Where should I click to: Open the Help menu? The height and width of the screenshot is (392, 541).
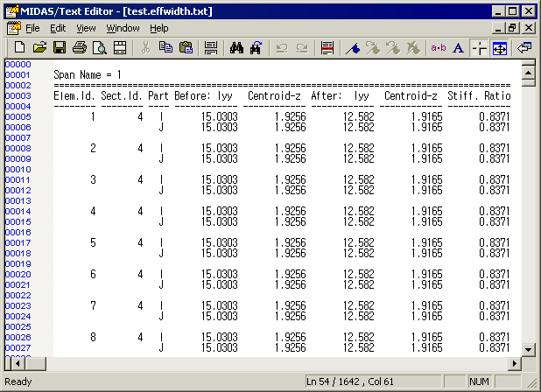point(159,28)
